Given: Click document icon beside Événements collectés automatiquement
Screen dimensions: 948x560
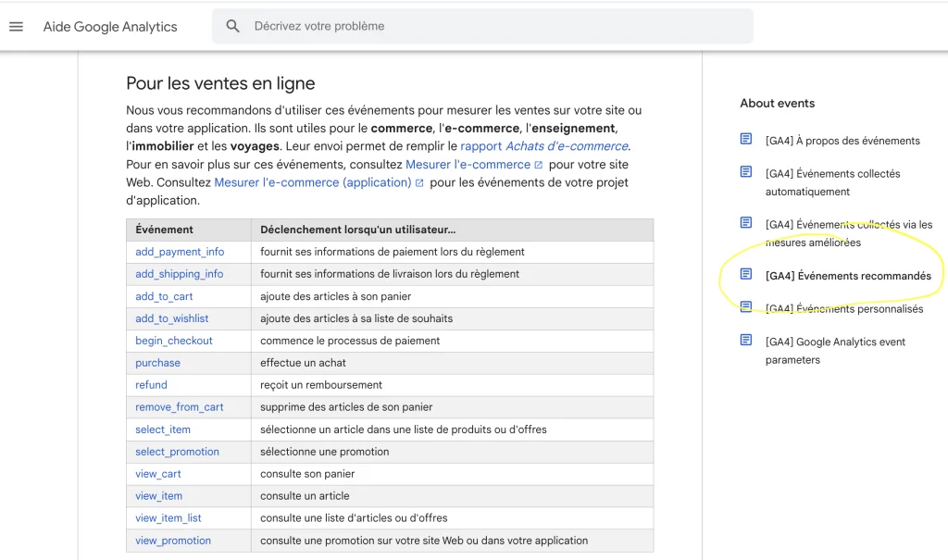Looking at the screenshot, I should (746, 172).
